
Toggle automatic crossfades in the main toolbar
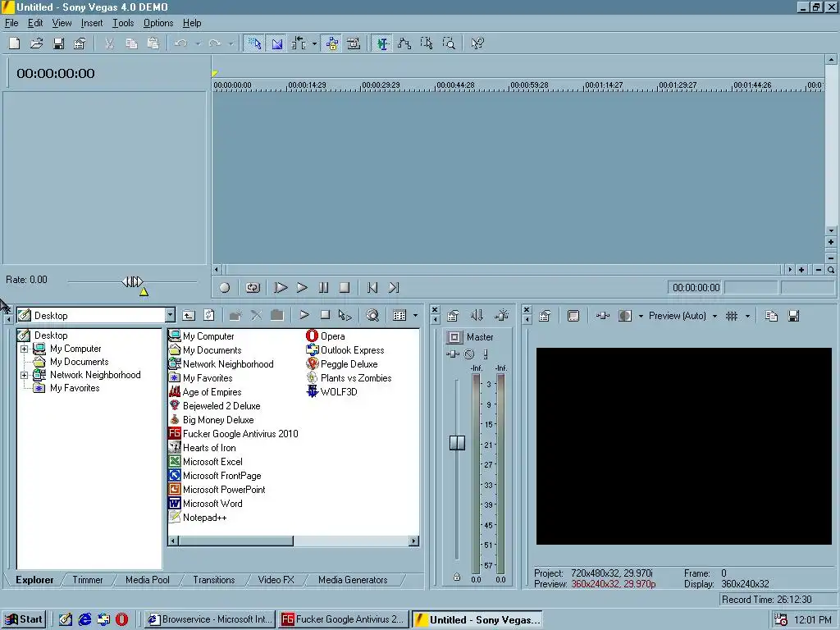(277, 43)
